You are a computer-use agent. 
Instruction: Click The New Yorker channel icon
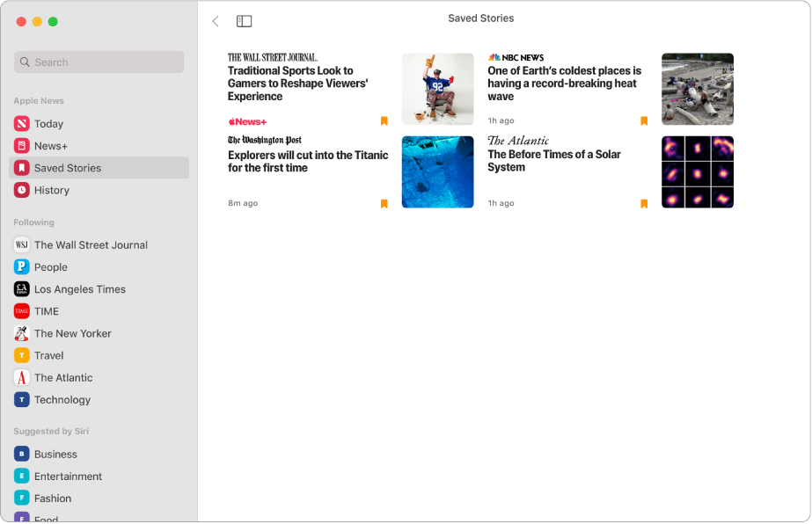(21, 333)
